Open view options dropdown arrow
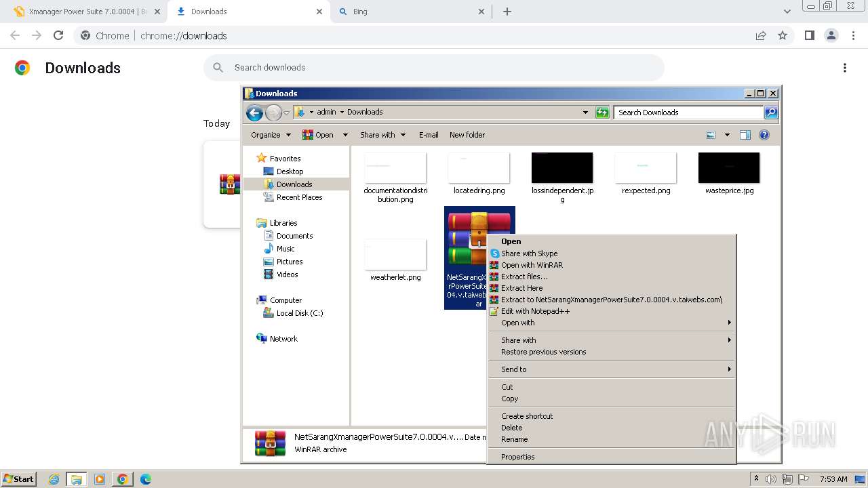The image size is (868, 488). (727, 135)
